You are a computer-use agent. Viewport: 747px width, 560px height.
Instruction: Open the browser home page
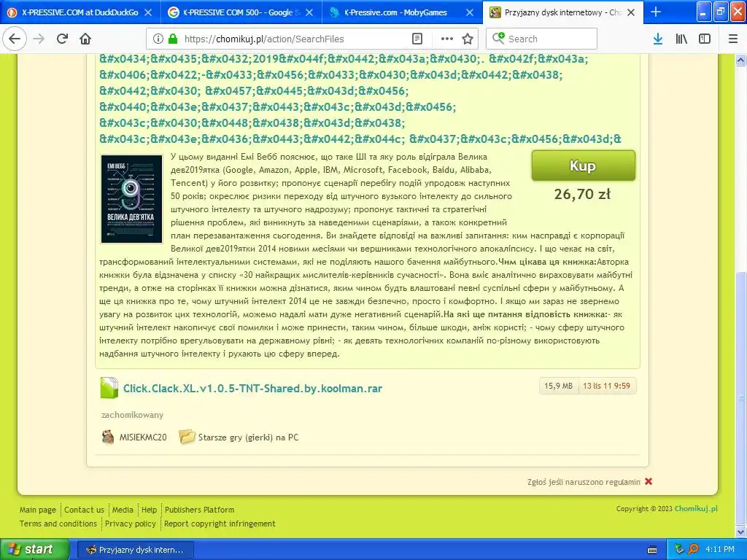pos(85,39)
